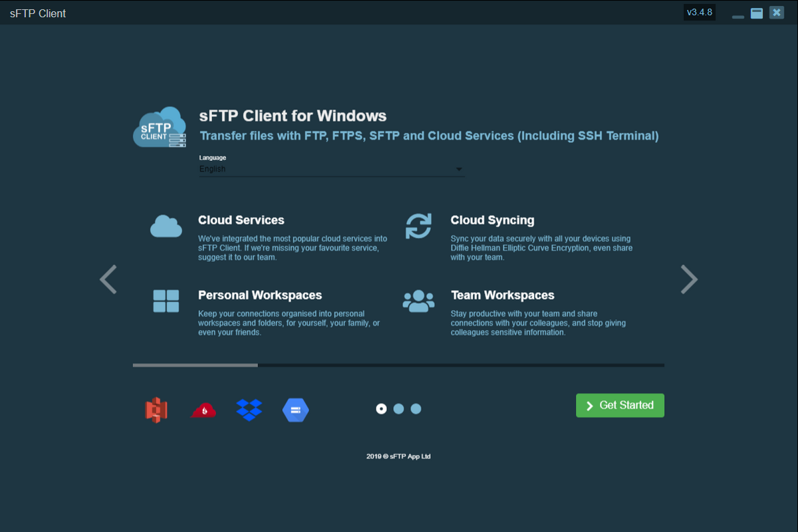
Task: Click the "Team Workspaces" heading
Action: (503, 295)
